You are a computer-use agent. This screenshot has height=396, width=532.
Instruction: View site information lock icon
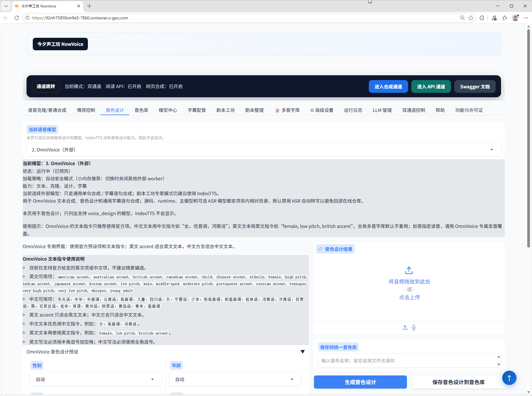tap(27, 18)
